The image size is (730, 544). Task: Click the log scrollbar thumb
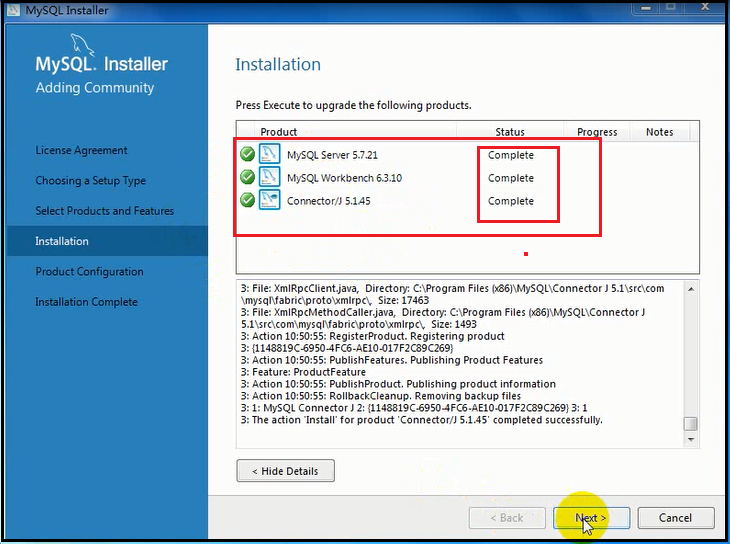pyautogui.click(x=691, y=424)
